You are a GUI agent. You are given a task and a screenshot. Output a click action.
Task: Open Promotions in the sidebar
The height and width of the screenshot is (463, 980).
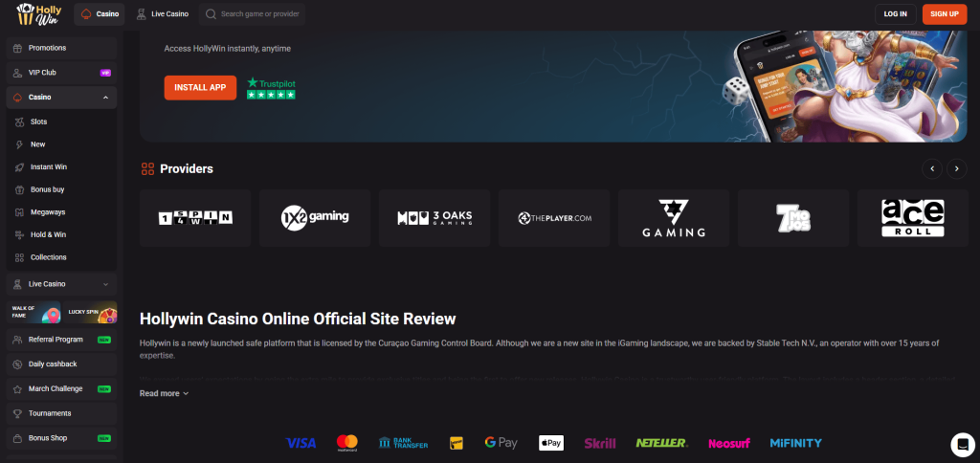[61, 48]
